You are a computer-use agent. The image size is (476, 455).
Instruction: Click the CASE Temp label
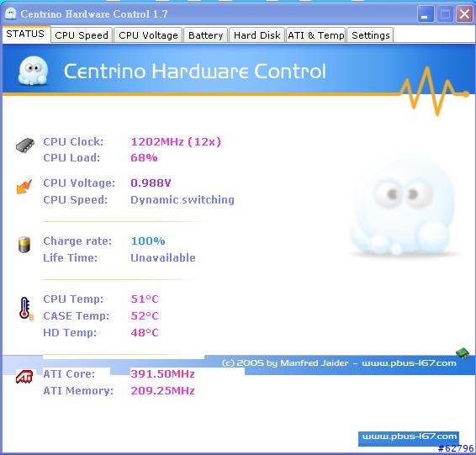tap(77, 316)
